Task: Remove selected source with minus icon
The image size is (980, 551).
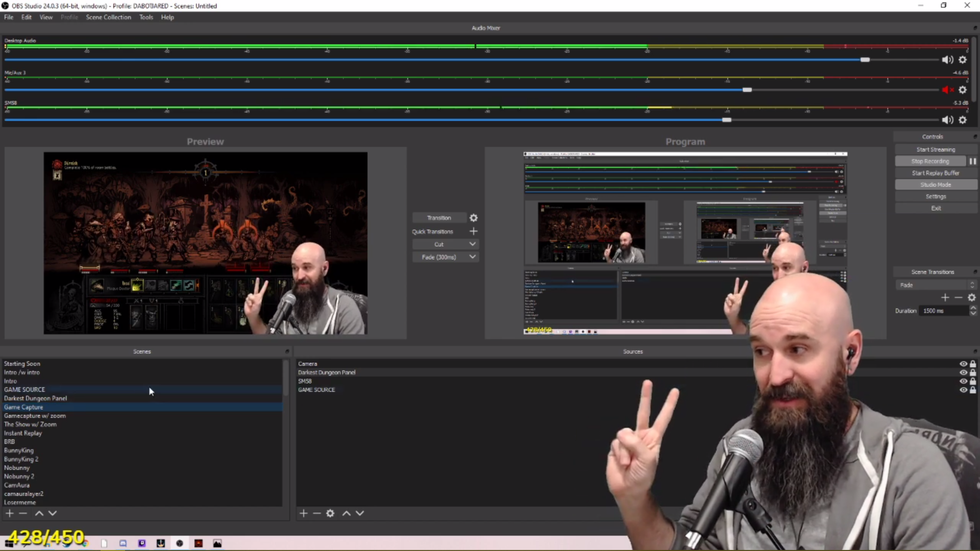Action: point(316,513)
